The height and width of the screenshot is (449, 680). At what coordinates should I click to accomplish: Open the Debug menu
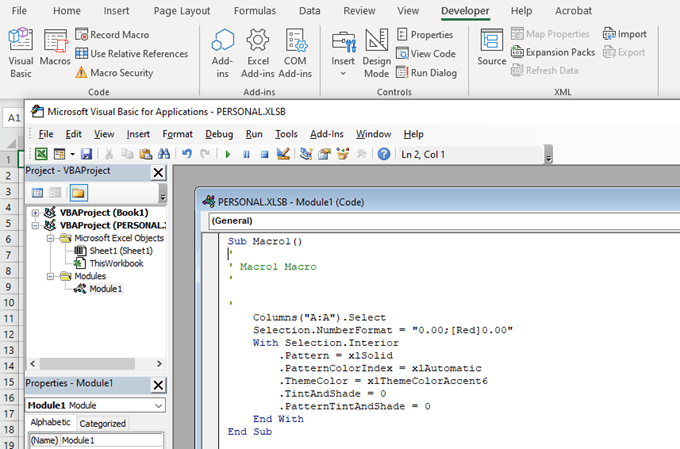click(219, 134)
